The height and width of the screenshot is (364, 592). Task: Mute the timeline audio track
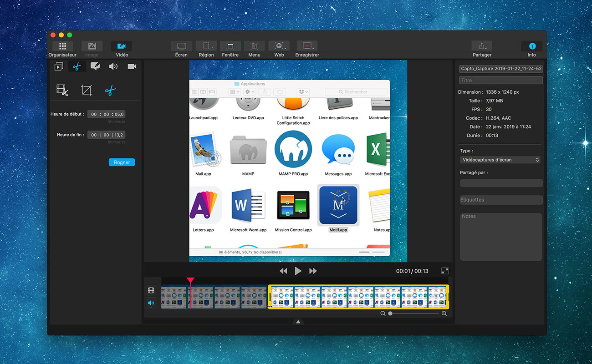[x=151, y=303]
